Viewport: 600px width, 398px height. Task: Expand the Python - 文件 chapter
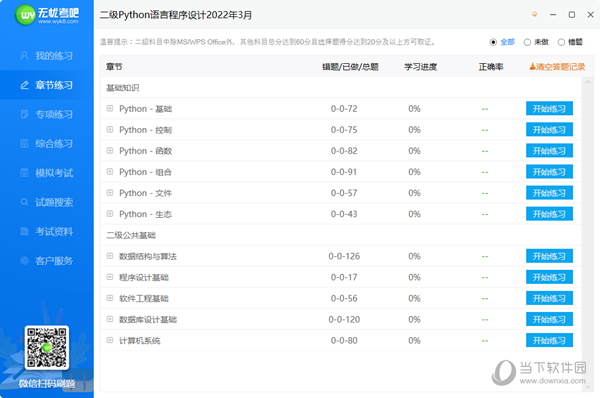click(x=110, y=192)
